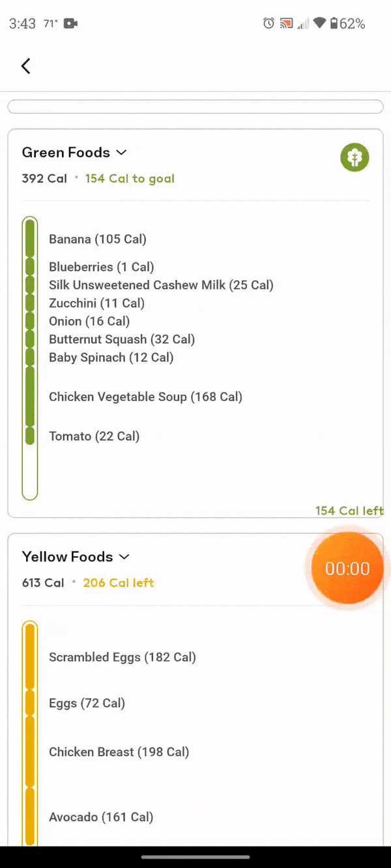This screenshot has height=868, width=391.
Task: Open Silk Unsweetened Cashew Milk entry
Action: (161, 285)
